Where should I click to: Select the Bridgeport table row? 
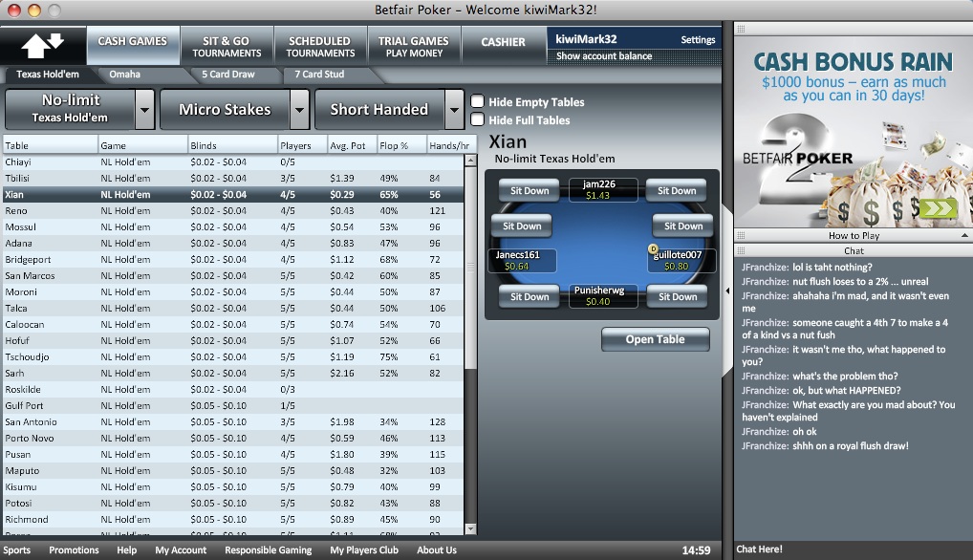233,259
